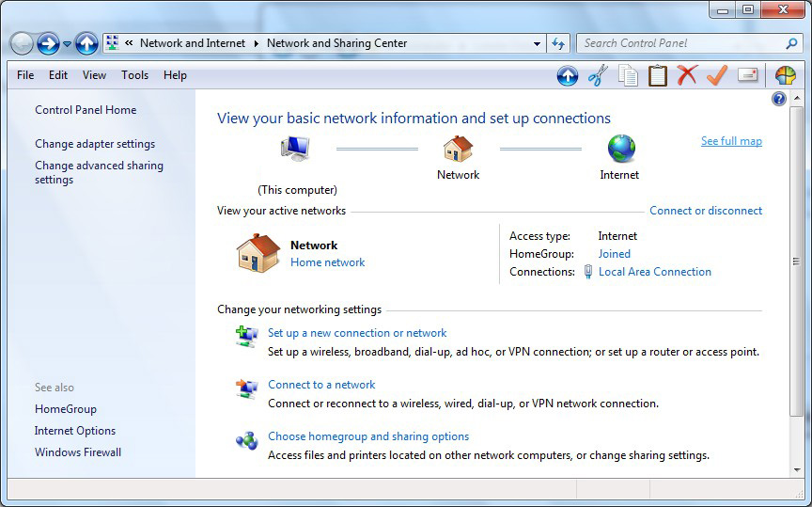Select the Network and Sharing Center breadcrumb
The width and height of the screenshot is (812, 507).
pyautogui.click(x=336, y=43)
